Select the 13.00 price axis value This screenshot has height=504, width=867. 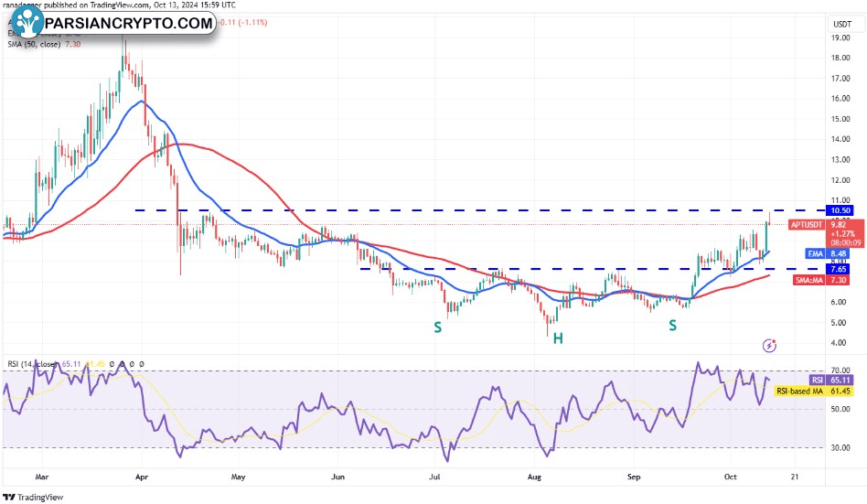[840, 159]
